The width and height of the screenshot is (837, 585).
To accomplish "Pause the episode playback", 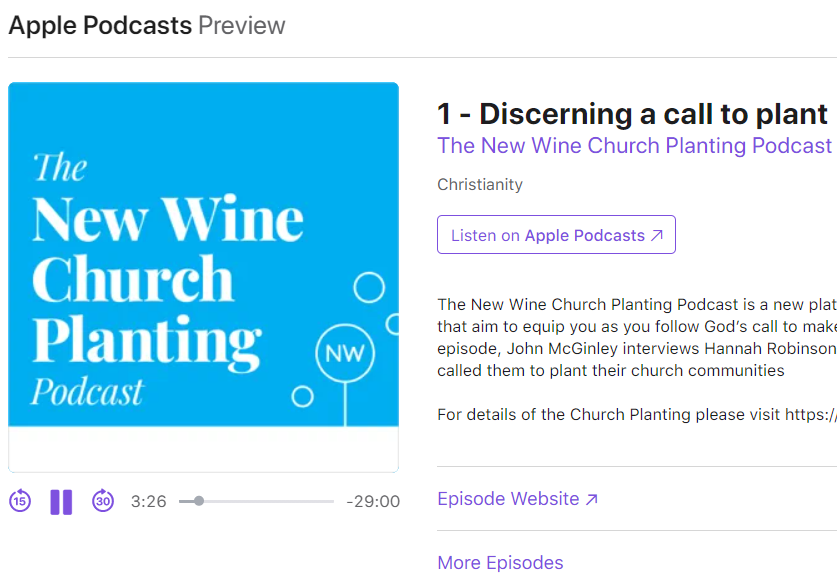I will 61,502.
